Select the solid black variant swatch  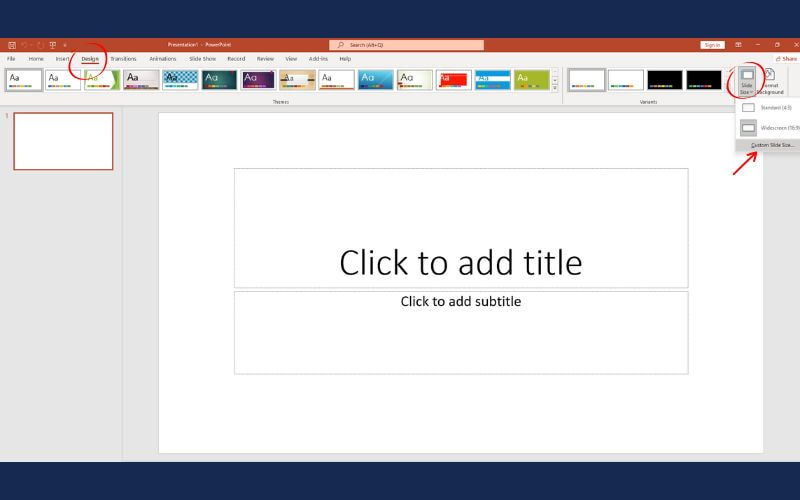coord(664,80)
